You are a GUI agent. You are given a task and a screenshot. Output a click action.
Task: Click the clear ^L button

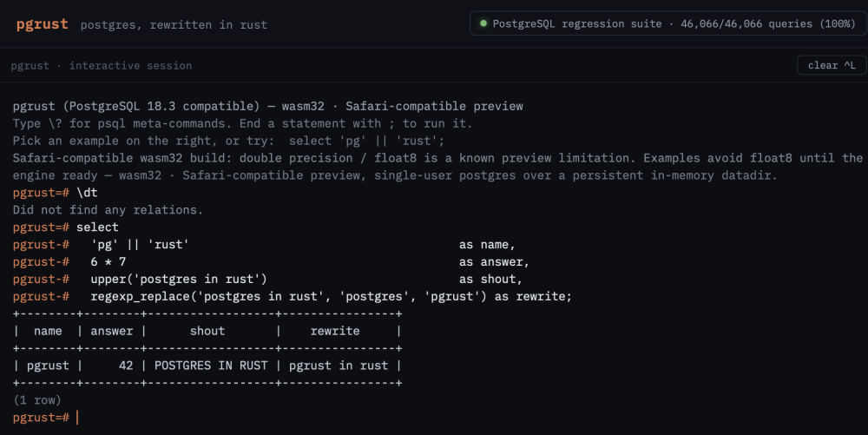tap(831, 65)
